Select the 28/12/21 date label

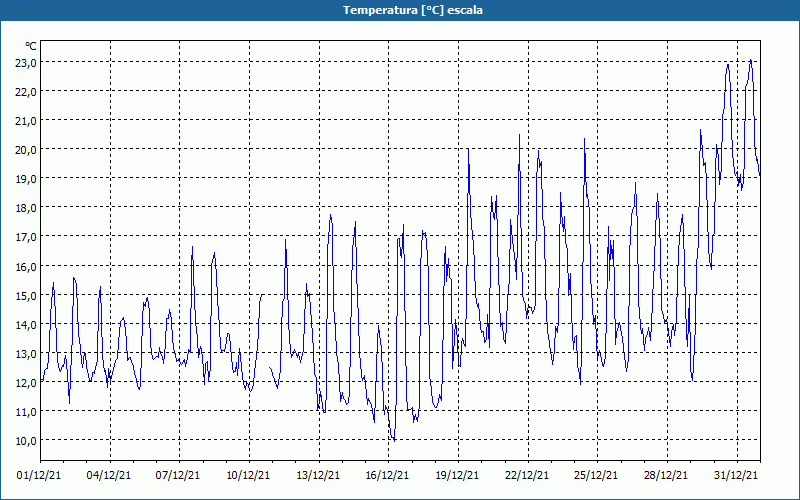pyautogui.click(x=666, y=475)
